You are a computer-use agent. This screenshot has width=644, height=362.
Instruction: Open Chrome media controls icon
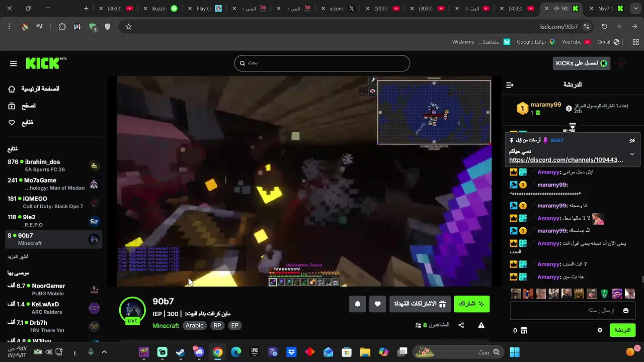(x=39, y=27)
